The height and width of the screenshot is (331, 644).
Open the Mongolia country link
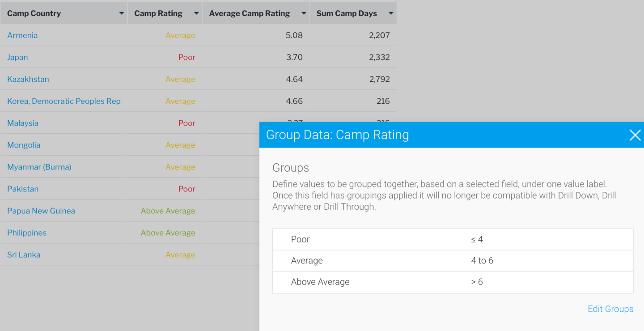[24, 145]
